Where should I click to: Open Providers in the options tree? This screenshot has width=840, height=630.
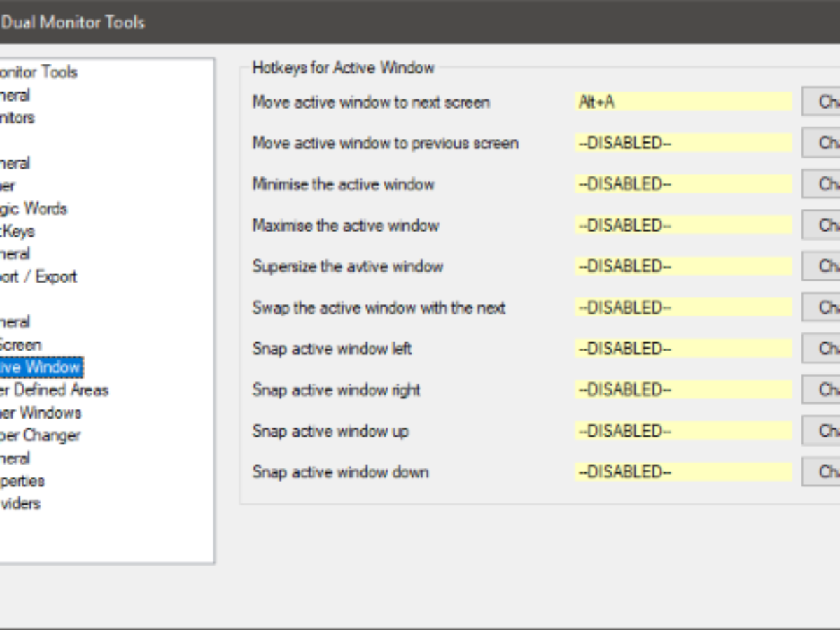[21, 503]
